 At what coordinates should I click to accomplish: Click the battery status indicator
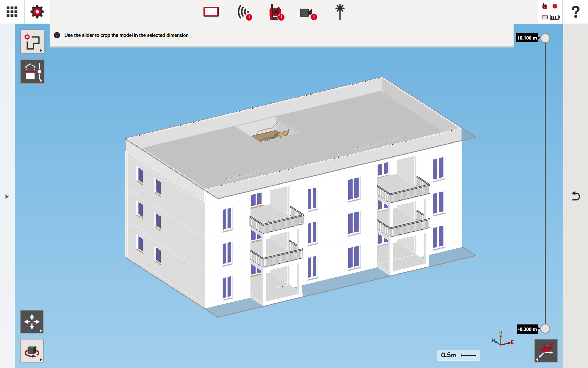click(555, 17)
